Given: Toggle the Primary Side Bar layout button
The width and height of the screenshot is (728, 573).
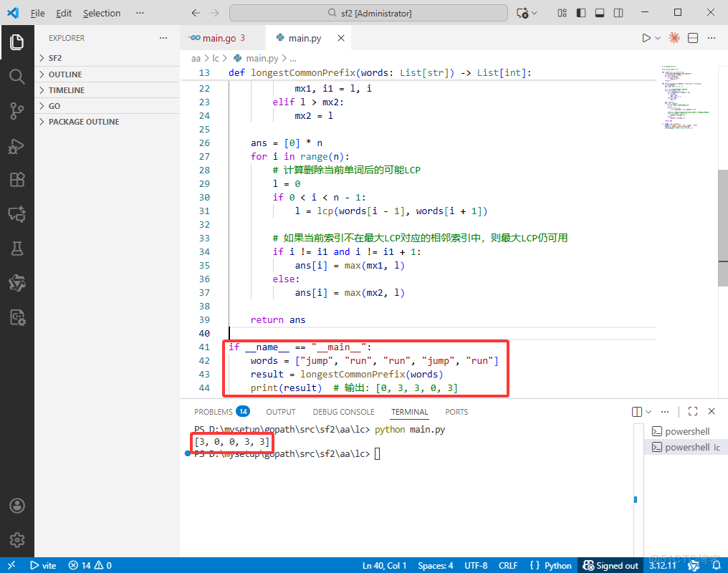Looking at the screenshot, I should pyautogui.click(x=581, y=13).
